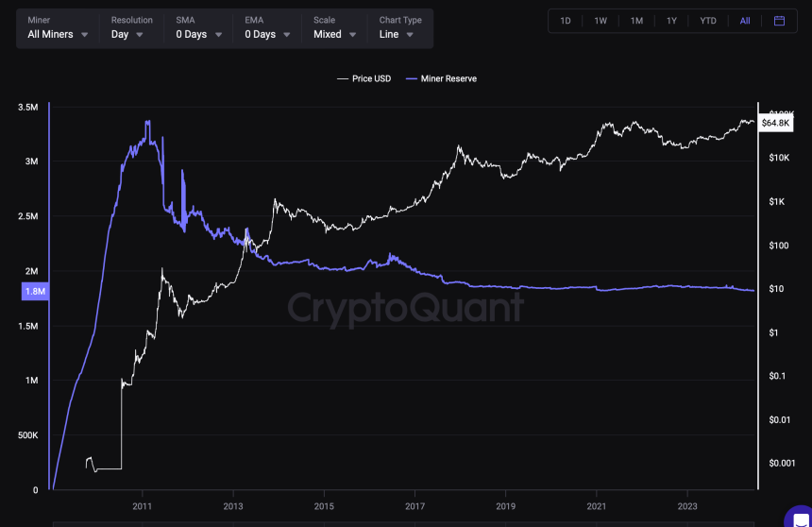Select the 1D time range
Viewport: 812px width, 527px height.
566,21
